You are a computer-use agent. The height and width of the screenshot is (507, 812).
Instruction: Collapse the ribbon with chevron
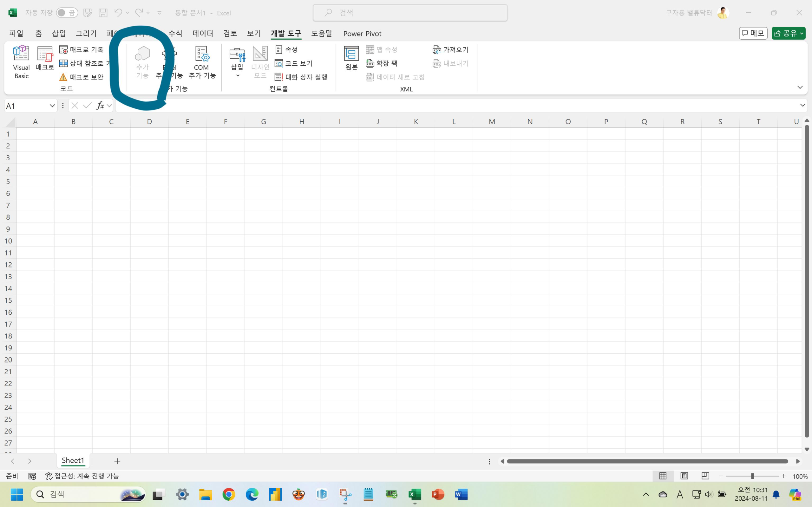pyautogui.click(x=800, y=87)
